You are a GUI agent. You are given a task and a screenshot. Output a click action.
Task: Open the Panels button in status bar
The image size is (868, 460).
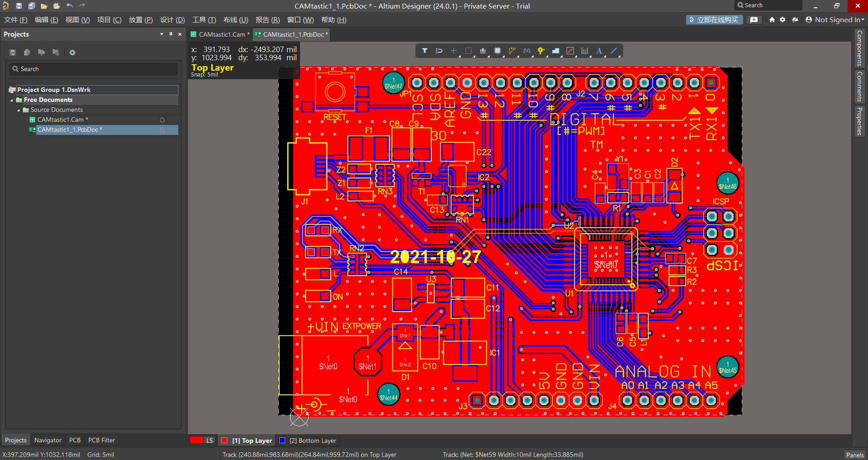[x=854, y=455]
